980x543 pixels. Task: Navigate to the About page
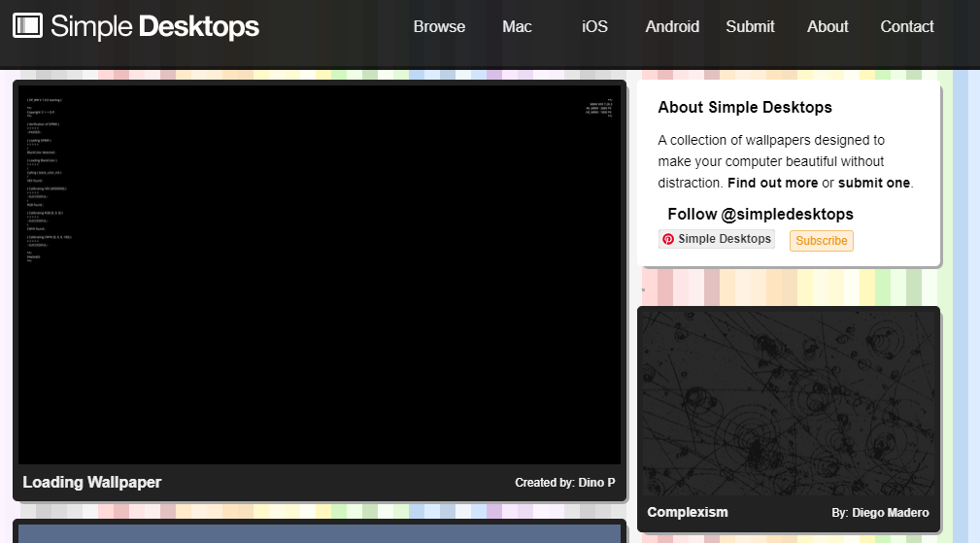click(x=828, y=27)
